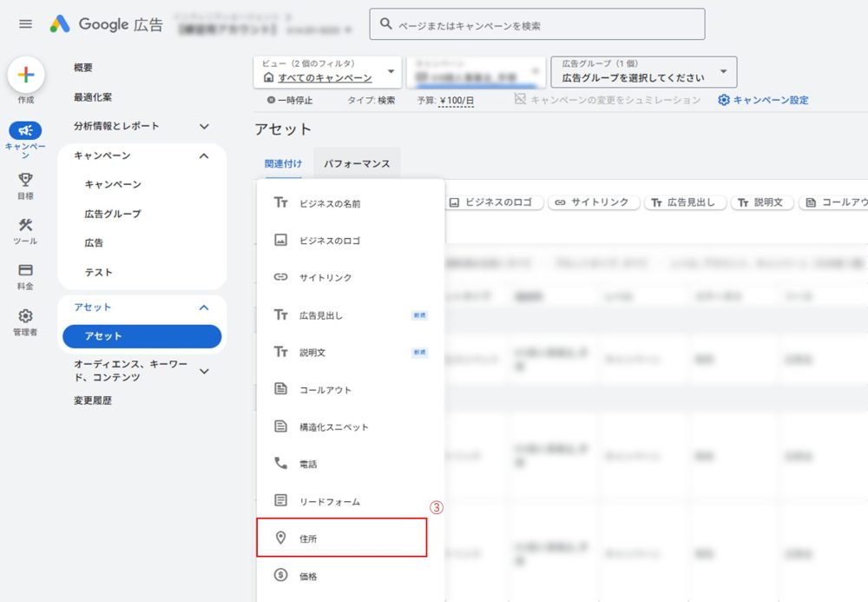Click the 一時停止 status label
The height and width of the screenshot is (602, 868).
[295, 100]
